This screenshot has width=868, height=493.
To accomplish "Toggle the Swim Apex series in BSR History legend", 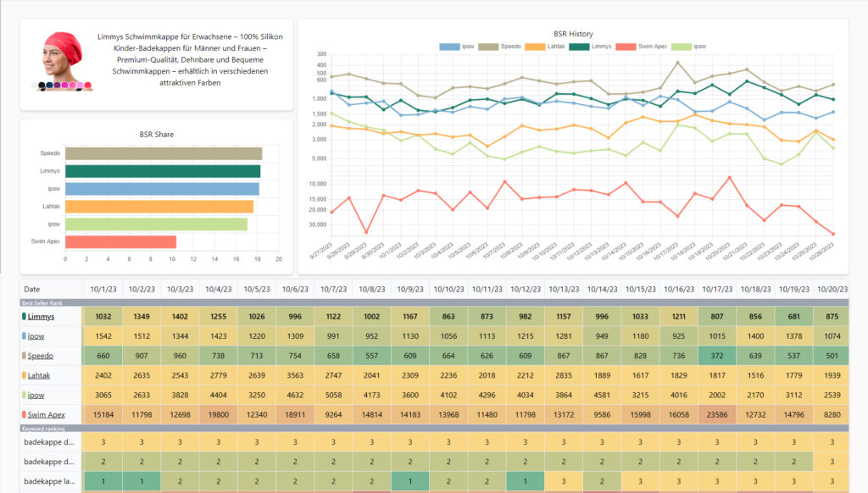I will [642, 47].
